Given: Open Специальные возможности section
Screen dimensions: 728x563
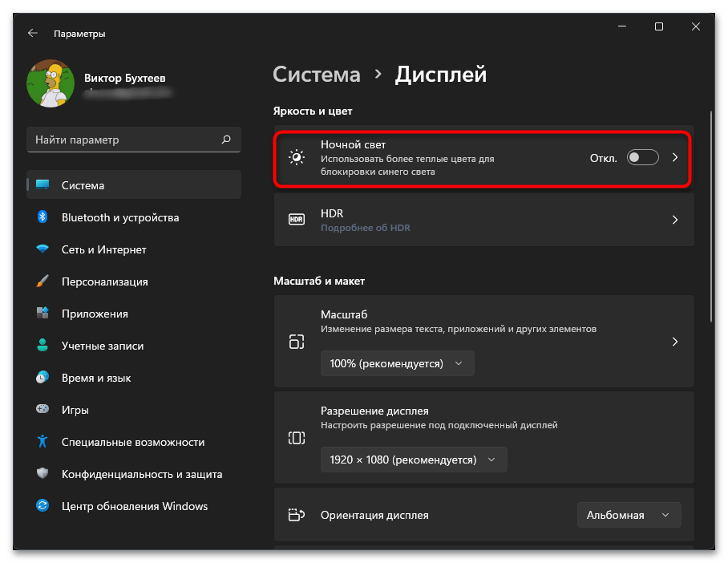Looking at the screenshot, I should [x=134, y=441].
